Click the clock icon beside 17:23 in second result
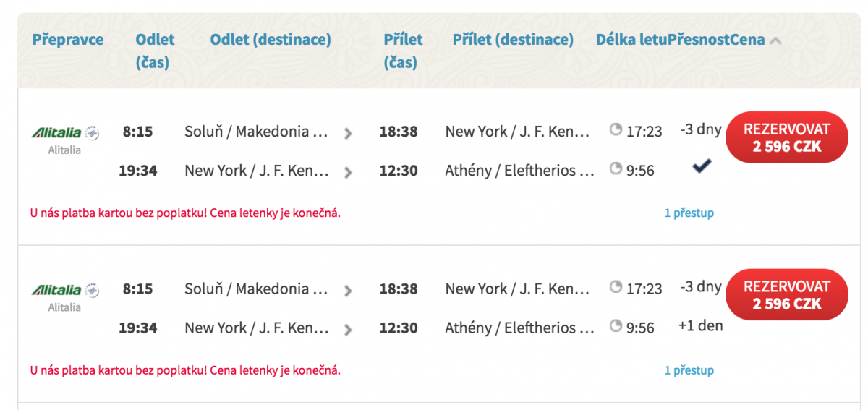Image resolution: width=868 pixels, height=410 pixels. coord(616,287)
